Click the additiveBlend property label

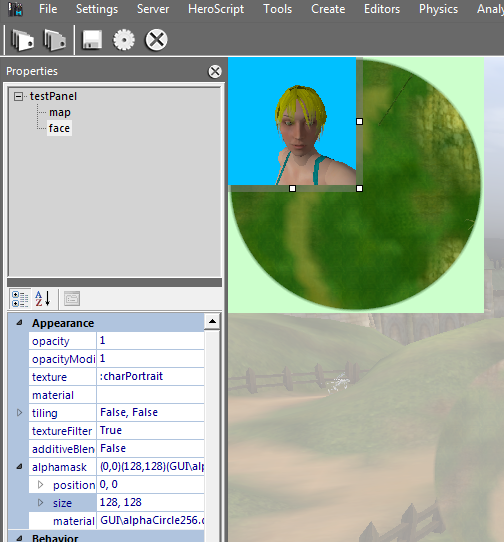tap(63, 449)
